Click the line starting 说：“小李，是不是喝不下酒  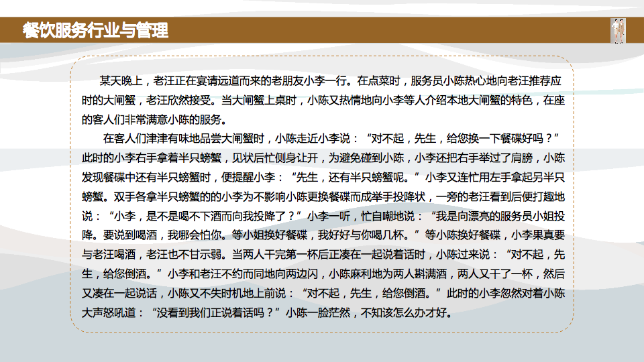pos(323,216)
